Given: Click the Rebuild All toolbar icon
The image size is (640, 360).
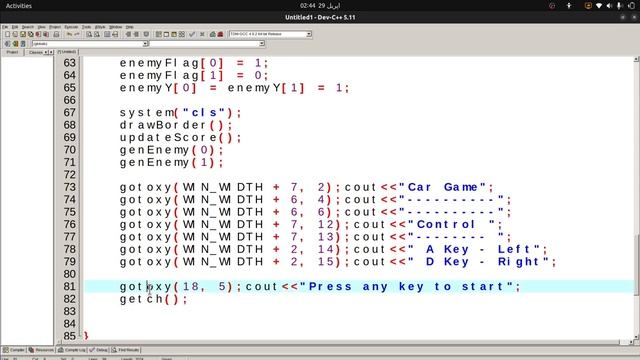Looking at the screenshot, I should [182, 34].
